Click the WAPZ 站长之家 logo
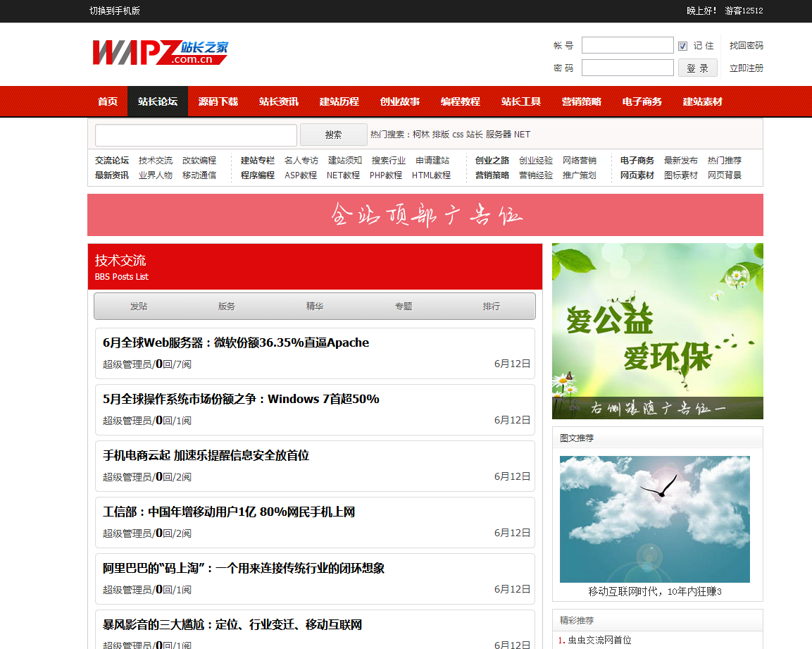The height and width of the screenshot is (649, 812). click(x=160, y=53)
